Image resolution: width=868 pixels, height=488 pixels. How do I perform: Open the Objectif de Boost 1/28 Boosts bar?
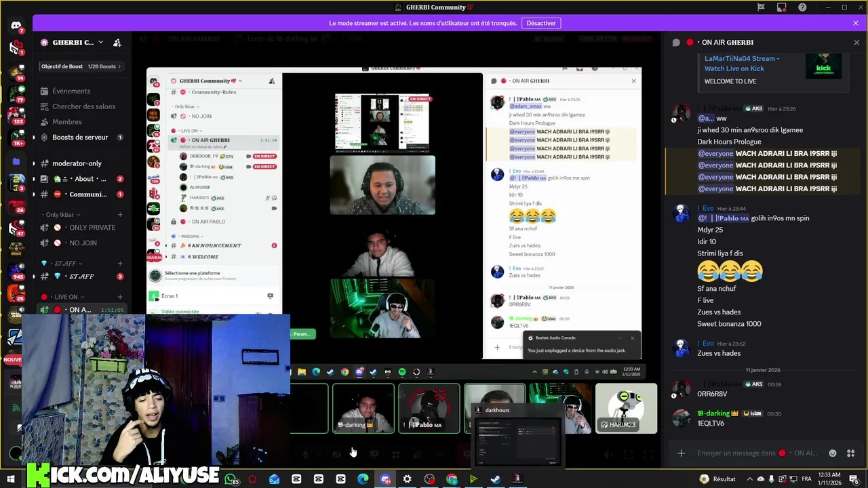click(x=82, y=66)
